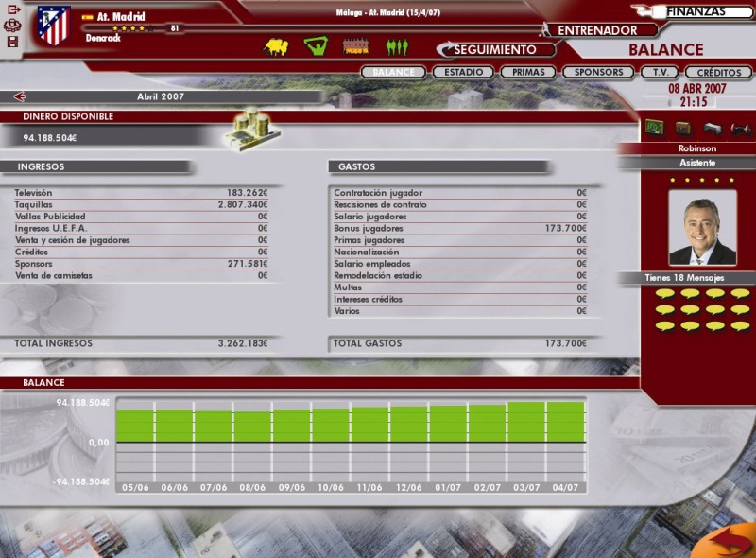This screenshot has height=558, width=756.
Task: Click the green three players icon
Action: (x=397, y=46)
